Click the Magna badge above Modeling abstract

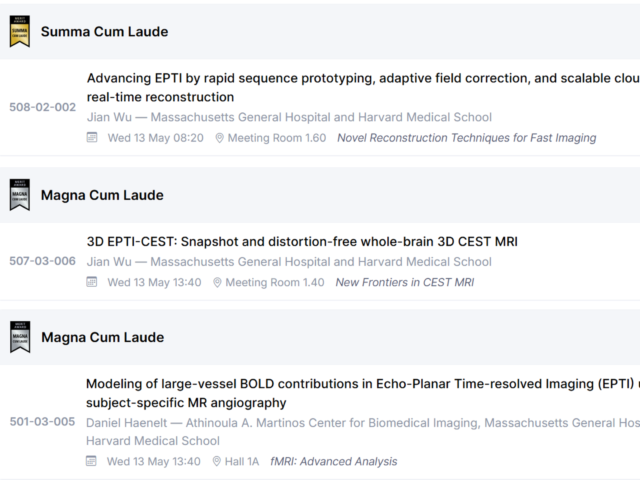pos(20,337)
